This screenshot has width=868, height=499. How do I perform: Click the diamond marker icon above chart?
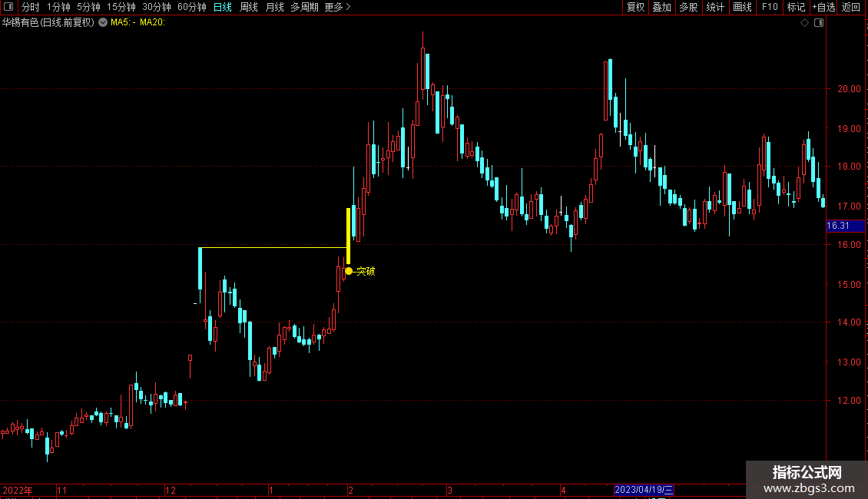coord(805,23)
